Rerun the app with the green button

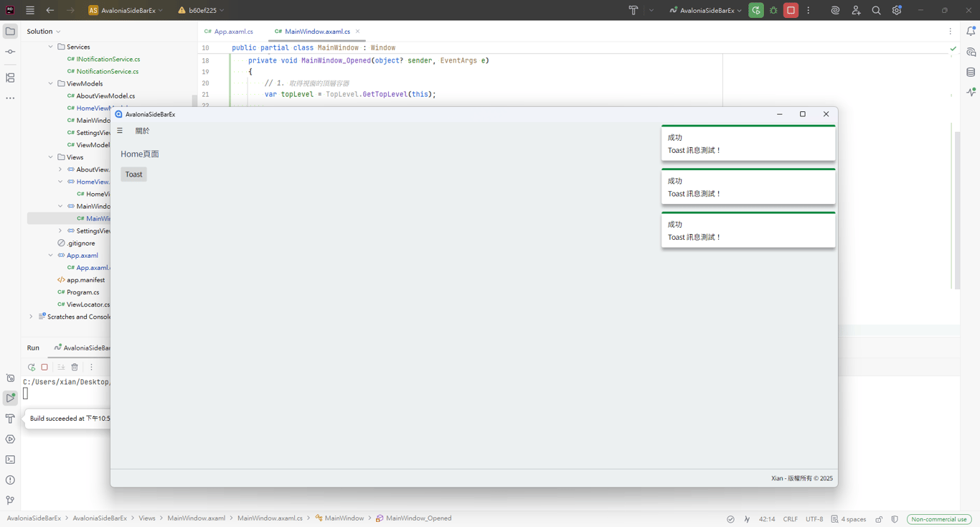[x=756, y=10]
